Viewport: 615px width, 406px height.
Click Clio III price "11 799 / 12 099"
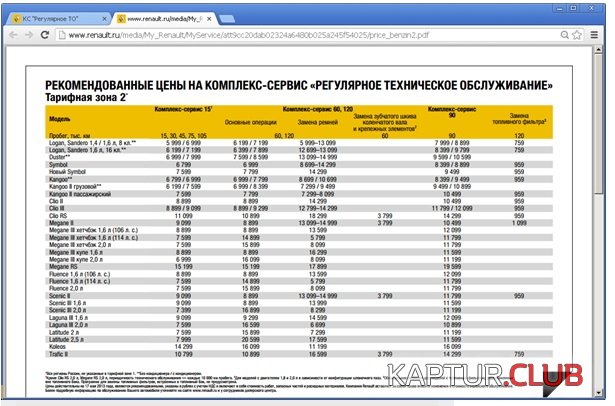point(452,208)
